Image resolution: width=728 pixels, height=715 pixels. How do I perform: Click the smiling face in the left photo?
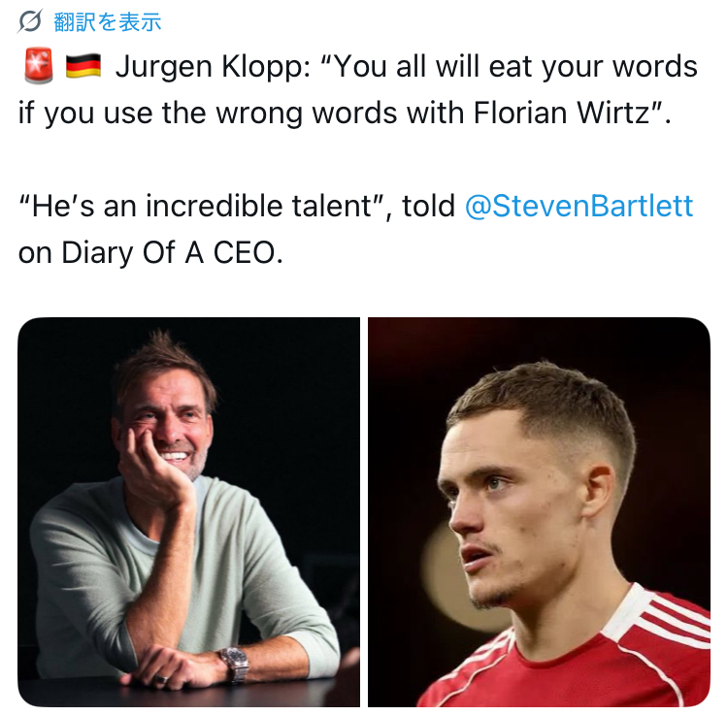coord(167,425)
